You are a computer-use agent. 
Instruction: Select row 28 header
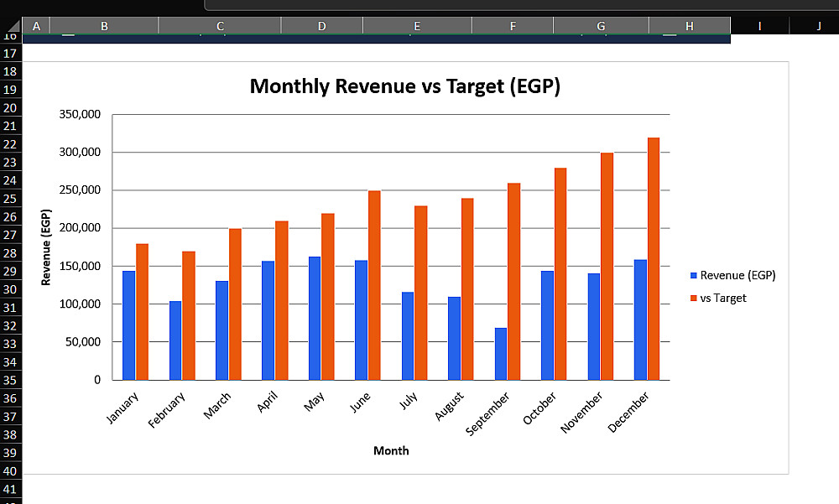[x=10, y=253]
